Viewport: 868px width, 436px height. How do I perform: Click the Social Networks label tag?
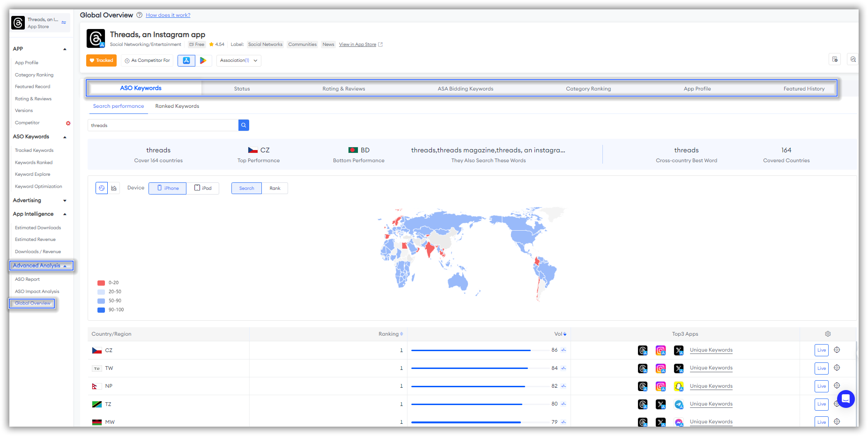(x=265, y=45)
